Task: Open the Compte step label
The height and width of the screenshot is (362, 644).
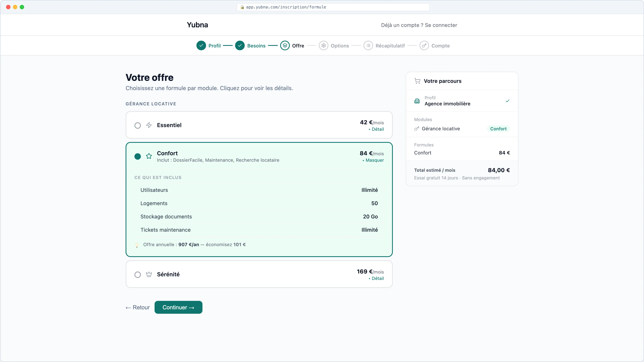Action: (441, 46)
